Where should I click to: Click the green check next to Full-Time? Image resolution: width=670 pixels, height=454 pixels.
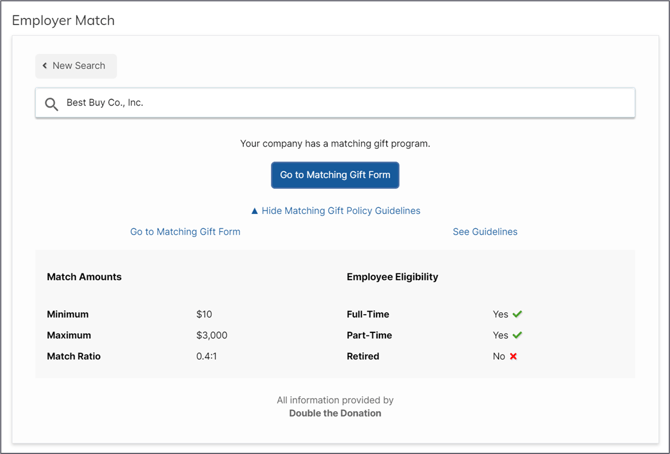[x=517, y=314]
